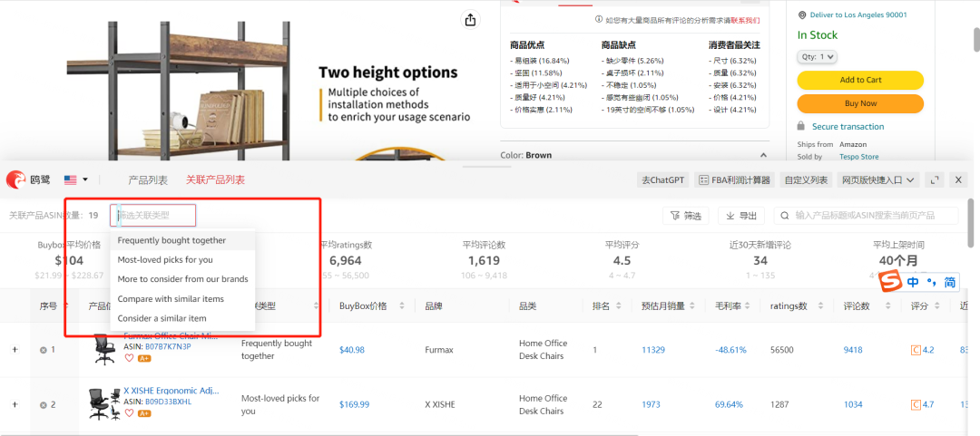The height and width of the screenshot is (436, 980).
Task: Click the 11329 monthly sales value
Action: click(653, 350)
